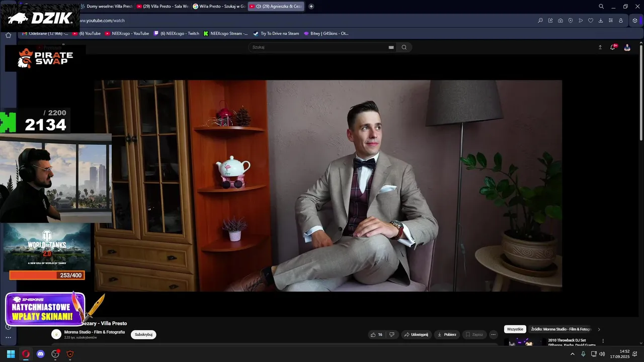Open Morena Studio - Film & Fotografia channel name

95,332
